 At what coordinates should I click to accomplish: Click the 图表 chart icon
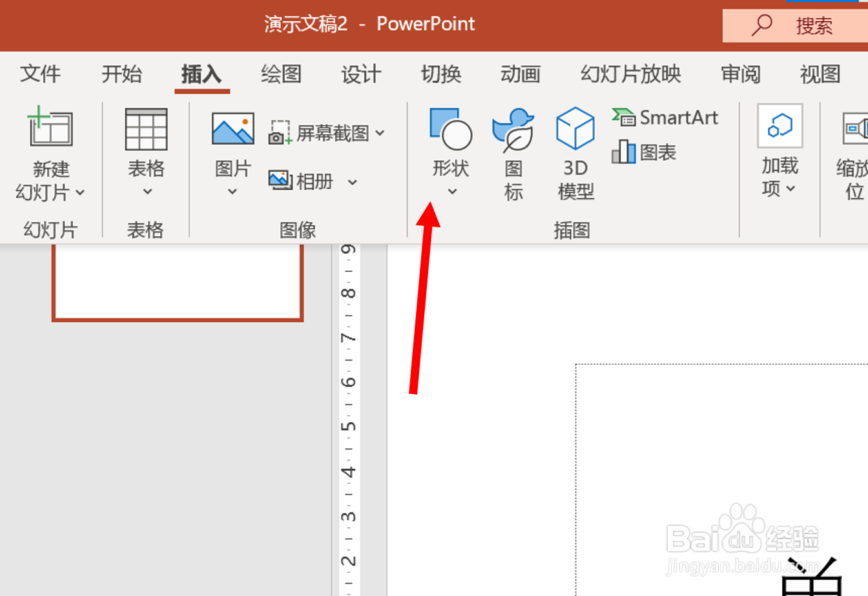pos(624,152)
